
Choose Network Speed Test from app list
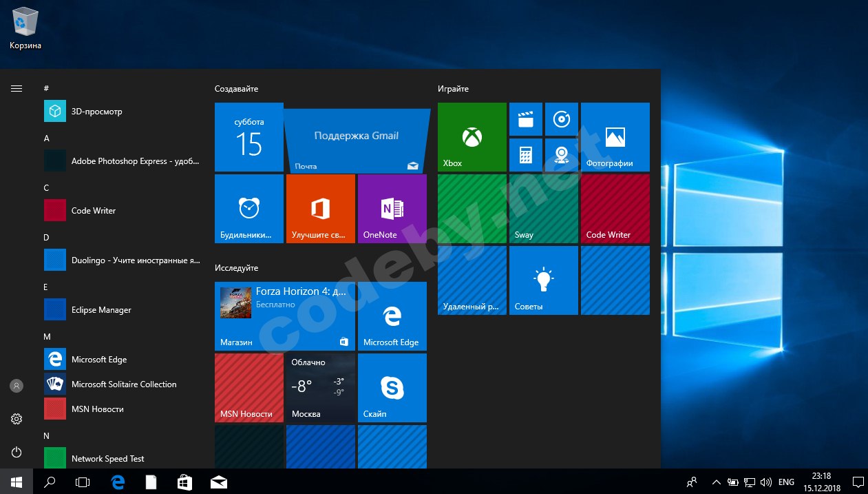[x=108, y=459]
